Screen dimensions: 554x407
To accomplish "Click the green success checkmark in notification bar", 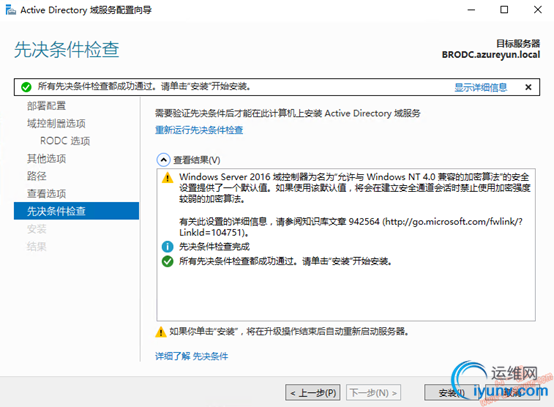I will click(x=26, y=87).
